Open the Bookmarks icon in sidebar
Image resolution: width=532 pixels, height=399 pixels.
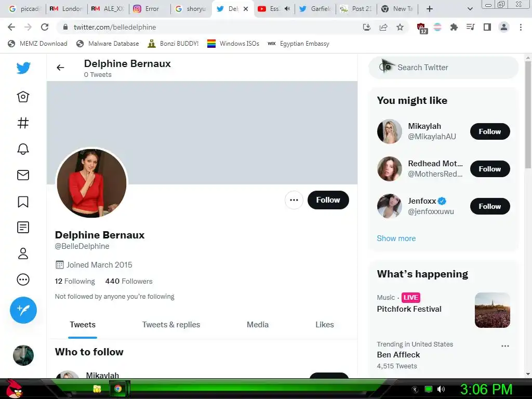tap(23, 202)
